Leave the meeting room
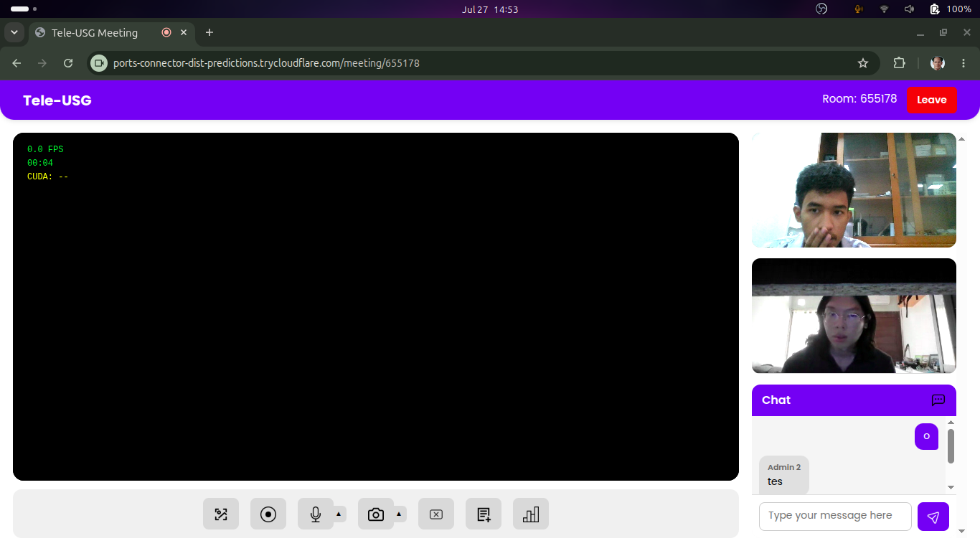Screen dimensions: 980x551 931,100
